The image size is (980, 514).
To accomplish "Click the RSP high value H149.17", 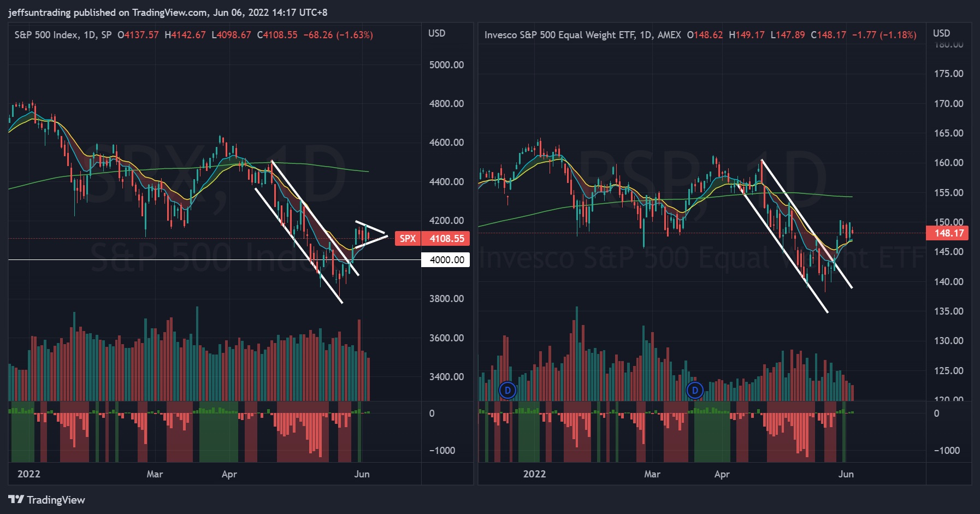I will point(747,35).
